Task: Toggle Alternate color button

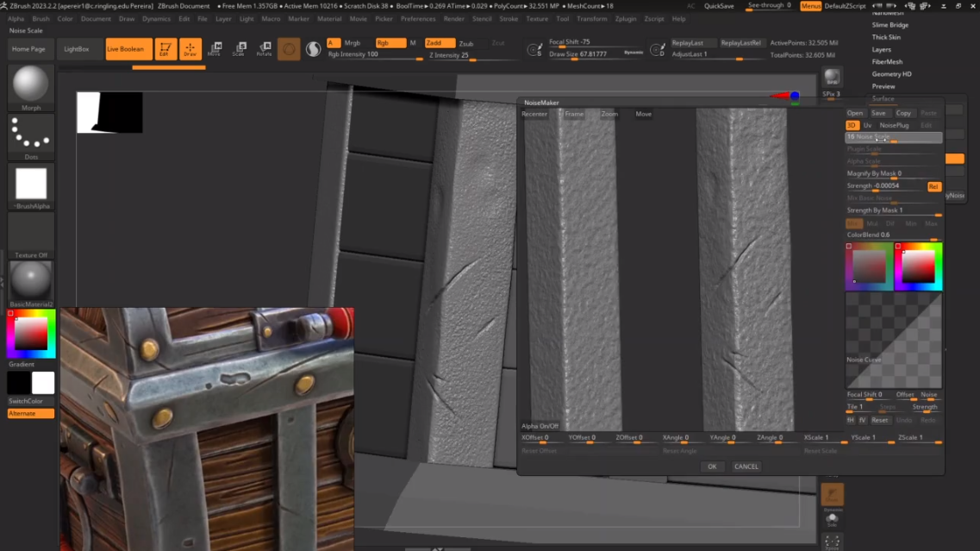Action: click(x=31, y=413)
